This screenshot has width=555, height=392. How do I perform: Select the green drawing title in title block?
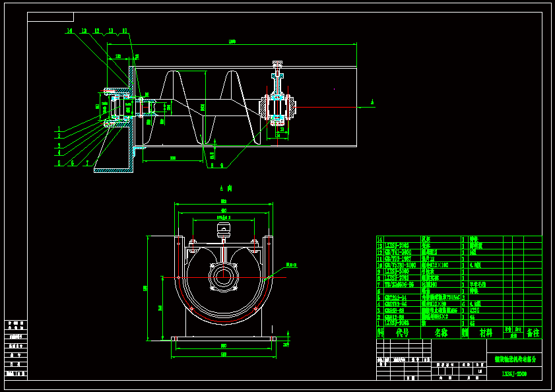515,360
